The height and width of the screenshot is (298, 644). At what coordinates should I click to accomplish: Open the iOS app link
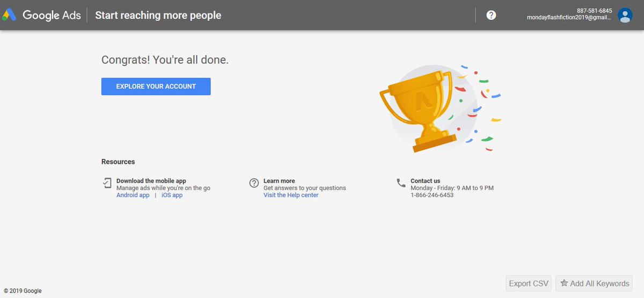coord(172,195)
